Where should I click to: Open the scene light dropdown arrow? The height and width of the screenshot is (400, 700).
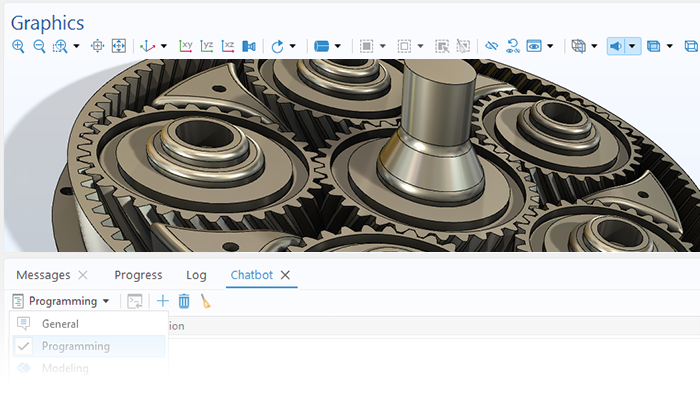coord(632,46)
